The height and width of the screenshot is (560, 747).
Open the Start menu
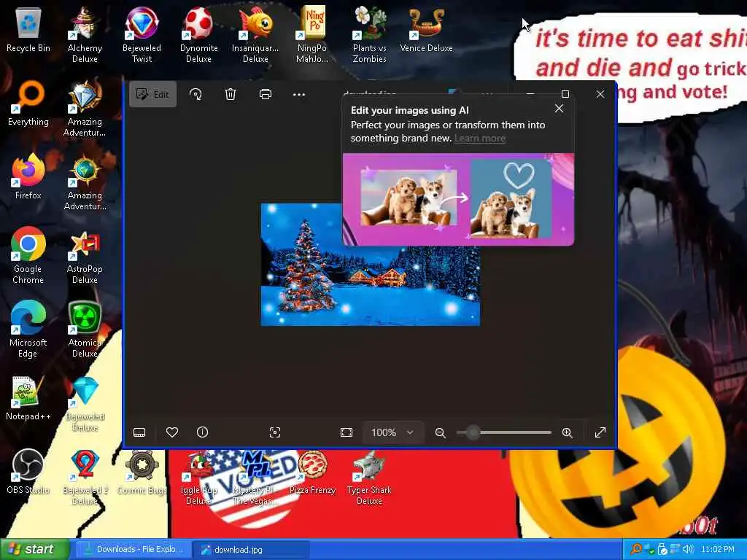click(34, 550)
